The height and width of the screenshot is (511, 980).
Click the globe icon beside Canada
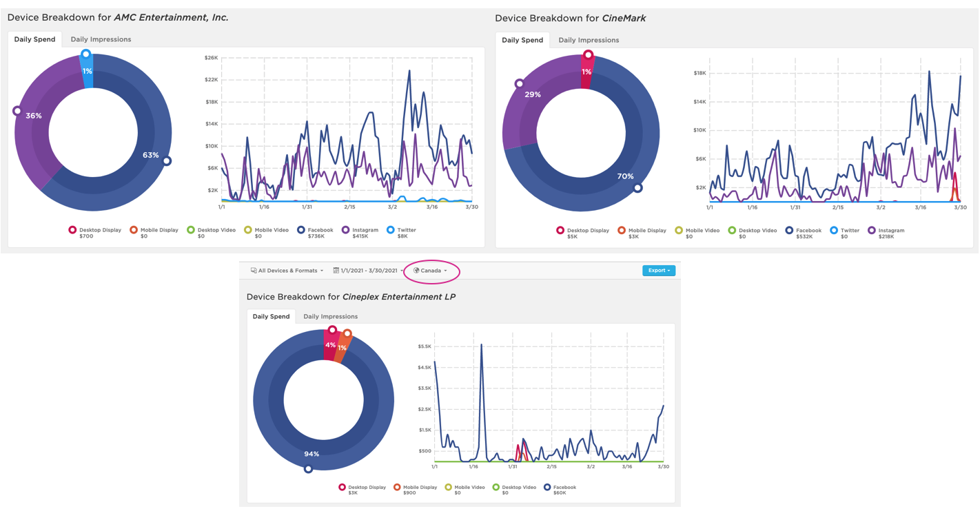pos(416,271)
